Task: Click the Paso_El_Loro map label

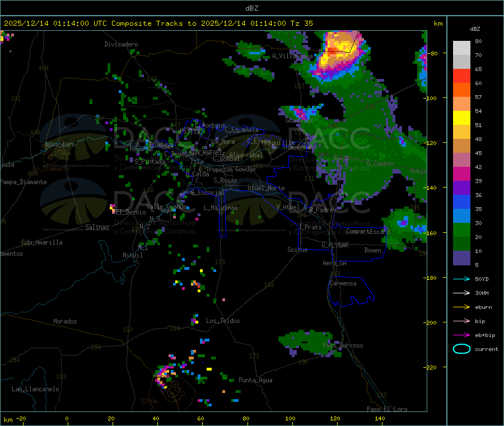Action: 387,409
